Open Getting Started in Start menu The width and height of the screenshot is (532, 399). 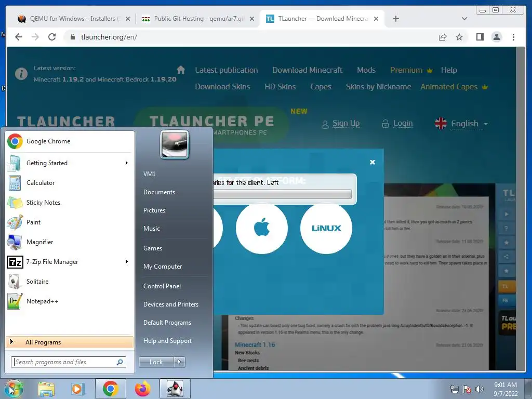click(x=70, y=163)
